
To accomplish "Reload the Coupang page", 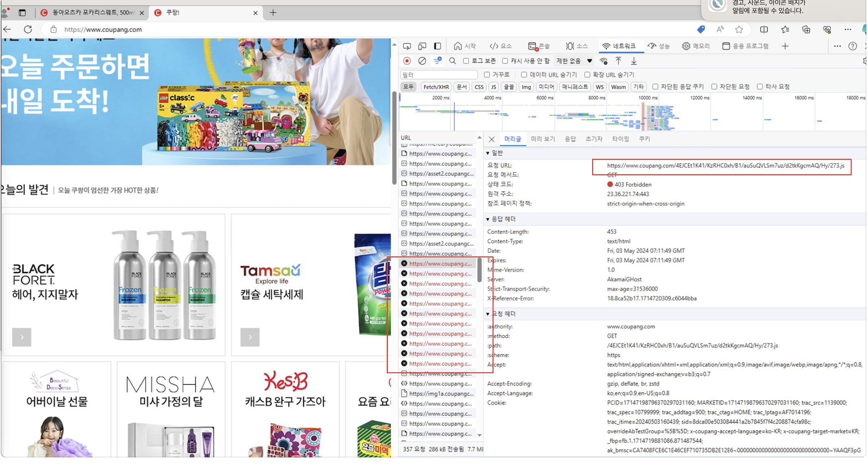I will tap(28, 29).
